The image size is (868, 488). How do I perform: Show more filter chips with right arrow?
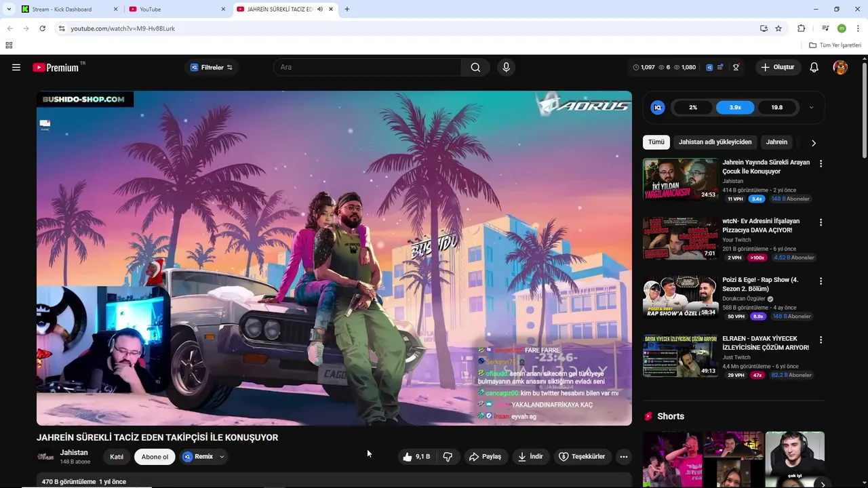tap(814, 143)
